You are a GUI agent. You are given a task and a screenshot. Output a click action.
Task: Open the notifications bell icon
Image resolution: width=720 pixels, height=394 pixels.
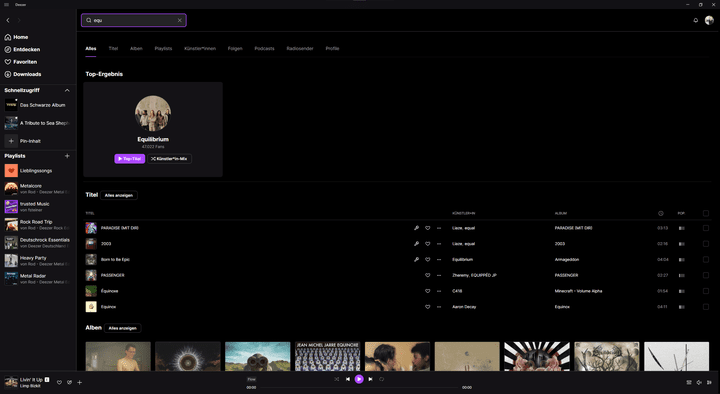pyautogui.click(x=695, y=20)
